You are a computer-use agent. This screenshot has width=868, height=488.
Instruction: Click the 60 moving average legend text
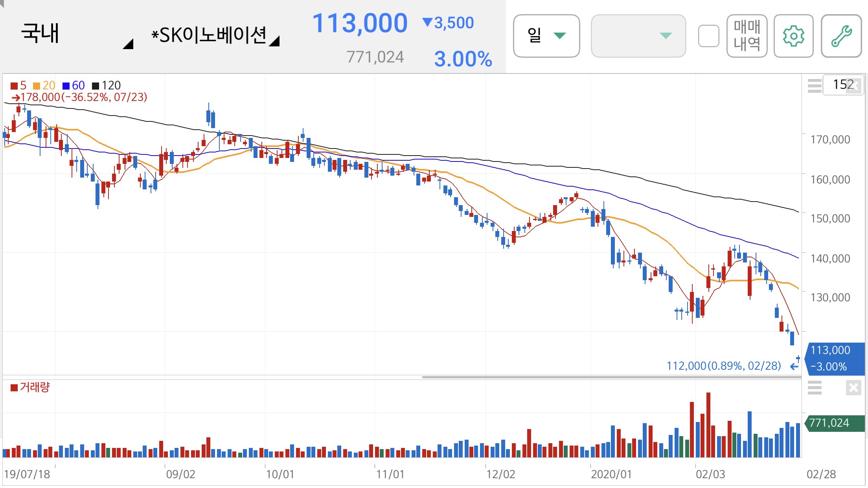[78, 86]
